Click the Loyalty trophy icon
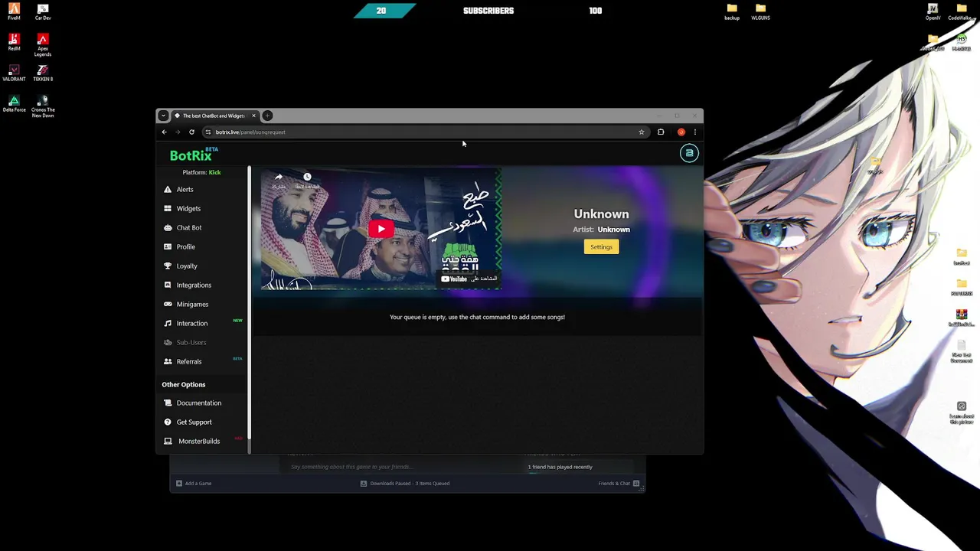 coord(168,266)
